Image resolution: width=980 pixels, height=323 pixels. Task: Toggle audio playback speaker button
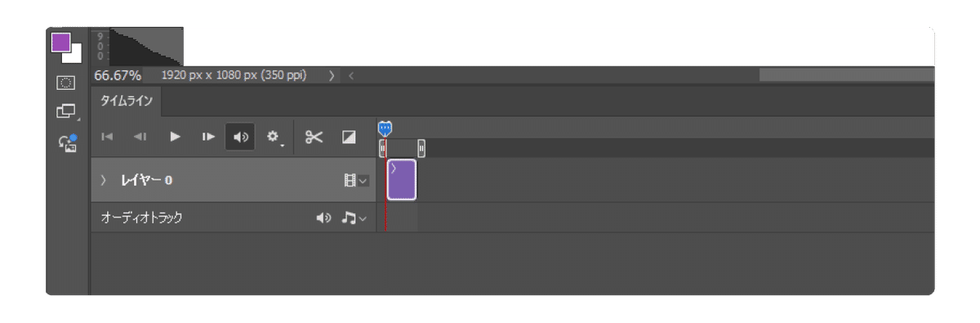point(241,137)
